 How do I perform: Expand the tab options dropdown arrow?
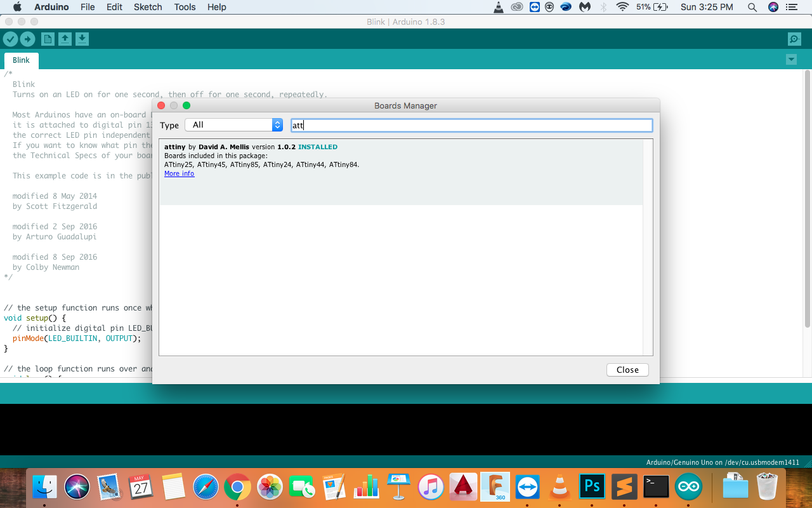click(x=791, y=60)
